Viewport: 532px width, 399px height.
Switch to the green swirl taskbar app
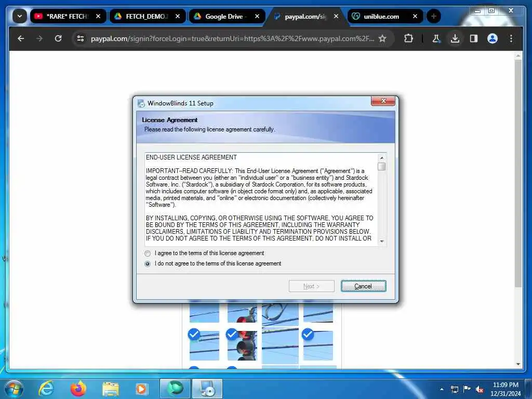[x=175, y=389]
